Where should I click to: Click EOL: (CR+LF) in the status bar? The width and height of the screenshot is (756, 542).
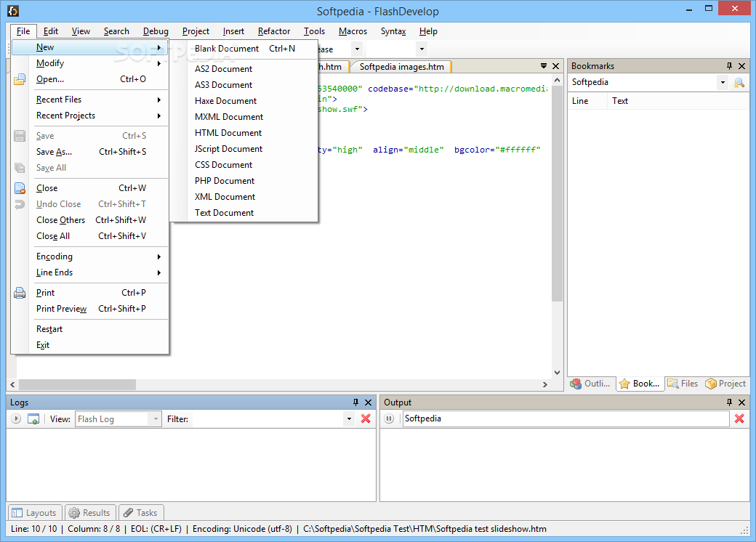click(156, 529)
